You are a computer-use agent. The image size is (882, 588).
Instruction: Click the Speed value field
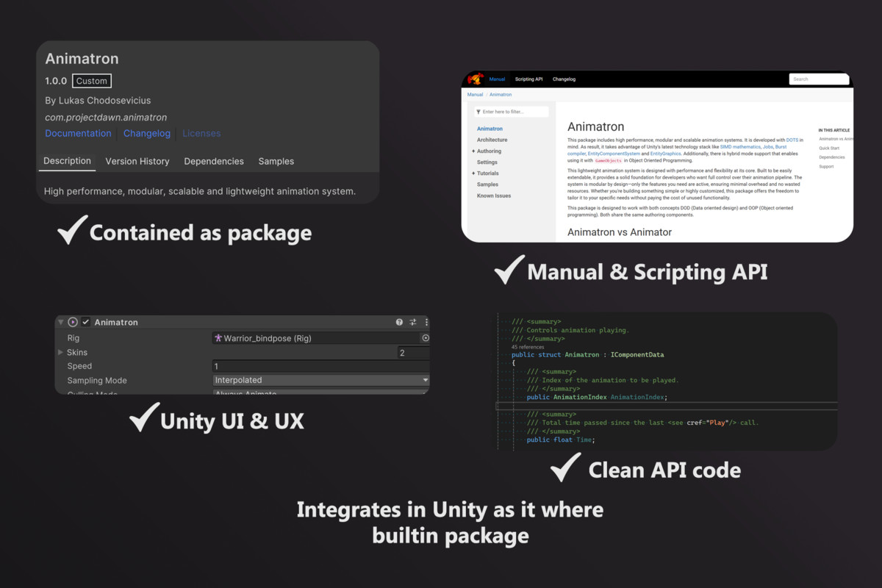321,366
